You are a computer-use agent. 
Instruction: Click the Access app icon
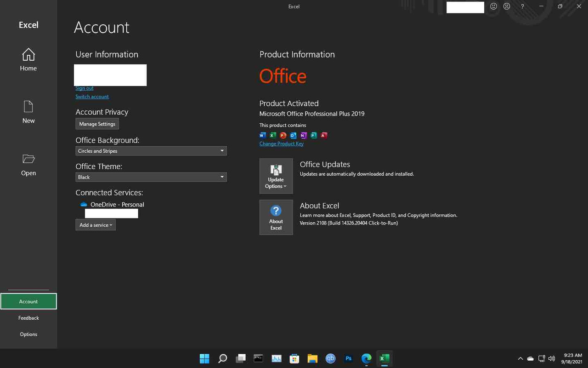point(324,135)
